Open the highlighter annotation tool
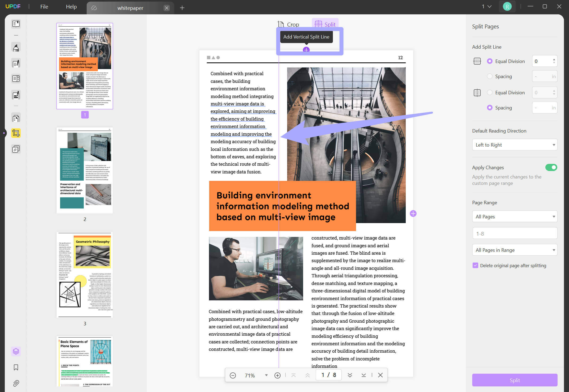The height and width of the screenshot is (392, 569). click(16, 47)
